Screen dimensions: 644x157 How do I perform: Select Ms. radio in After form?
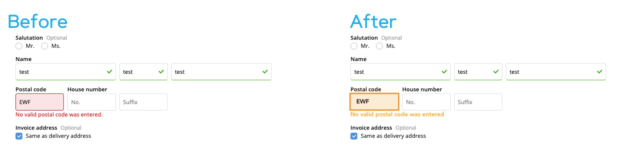pyautogui.click(x=379, y=46)
